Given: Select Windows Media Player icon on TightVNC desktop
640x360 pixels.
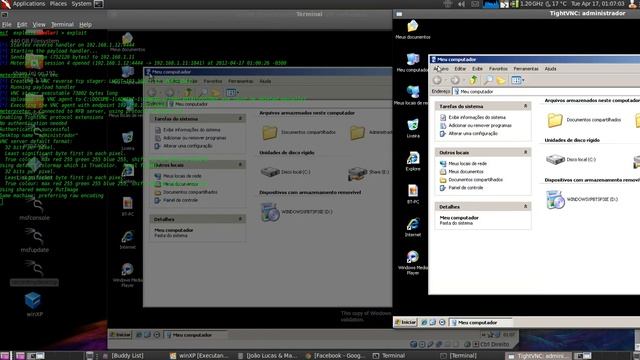Looking at the screenshot, I should pyautogui.click(x=413, y=263).
